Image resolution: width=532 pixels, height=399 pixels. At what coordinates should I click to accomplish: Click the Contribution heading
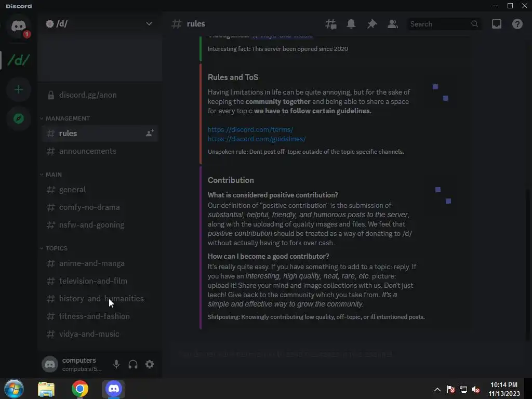point(231,180)
